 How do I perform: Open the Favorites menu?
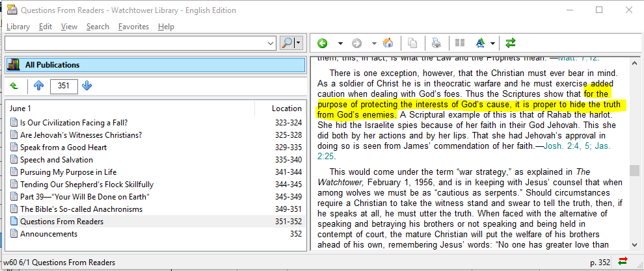point(133,27)
